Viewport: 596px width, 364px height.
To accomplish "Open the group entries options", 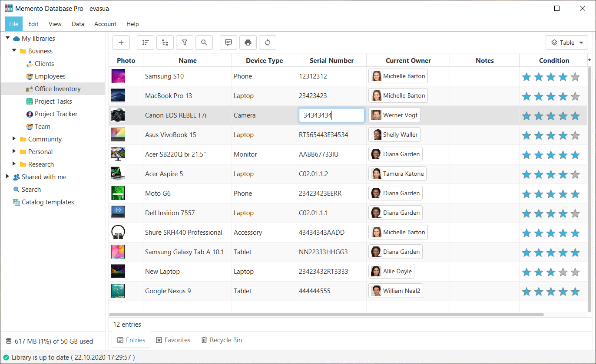I will coord(165,43).
